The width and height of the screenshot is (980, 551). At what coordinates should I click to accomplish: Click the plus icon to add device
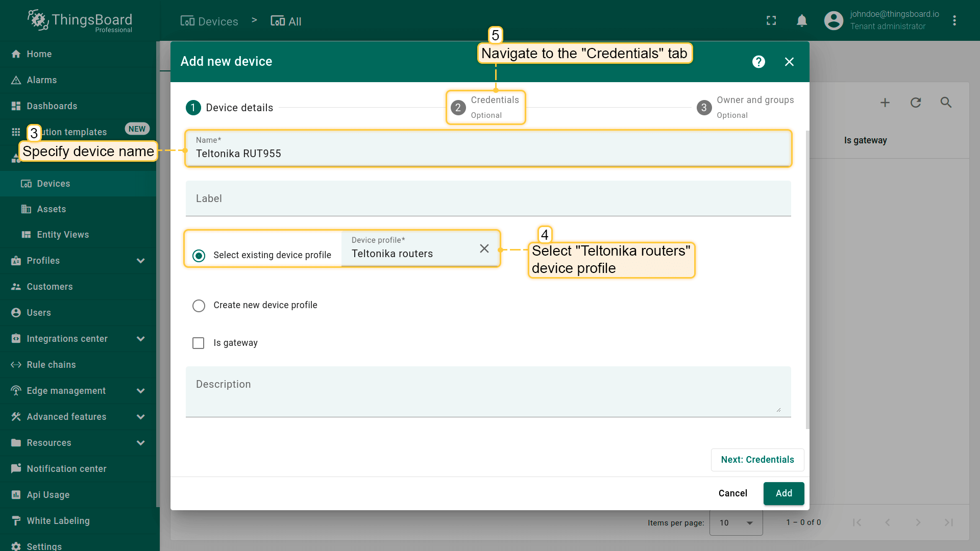pyautogui.click(x=885, y=103)
